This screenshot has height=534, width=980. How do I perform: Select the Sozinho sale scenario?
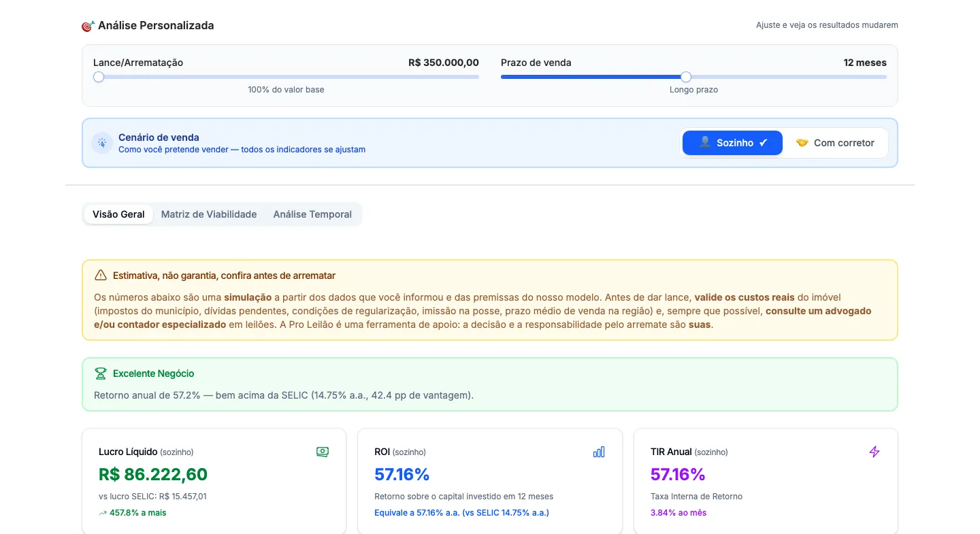click(x=732, y=143)
